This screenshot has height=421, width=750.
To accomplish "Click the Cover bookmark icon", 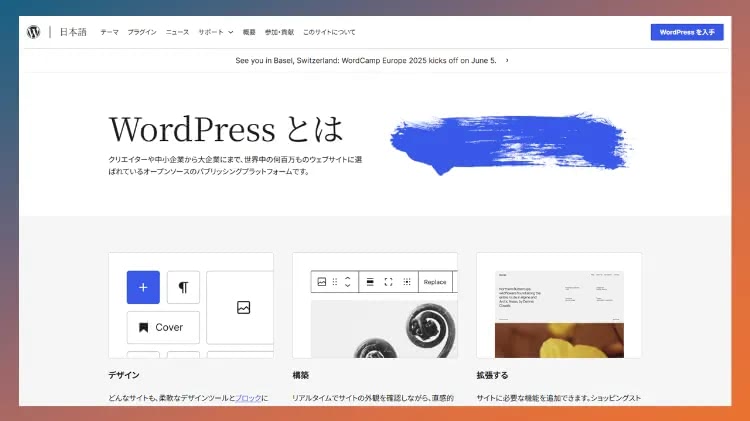I will click(x=143, y=327).
